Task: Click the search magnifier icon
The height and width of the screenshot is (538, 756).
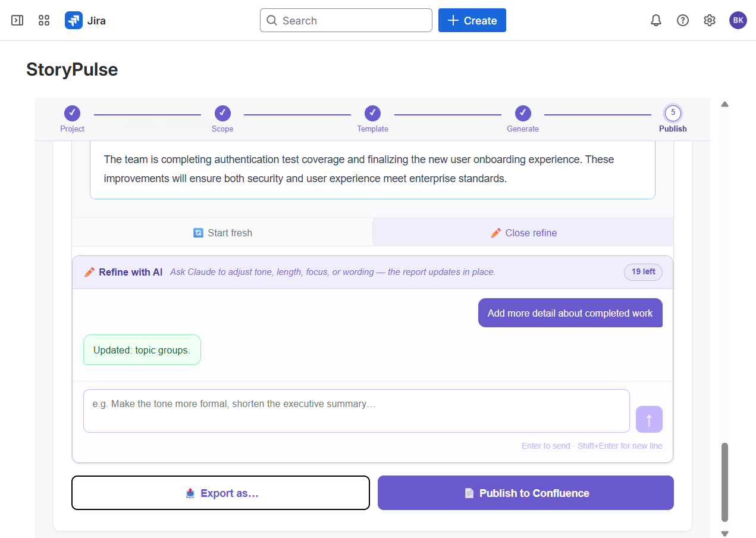Action: click(272, 20)
